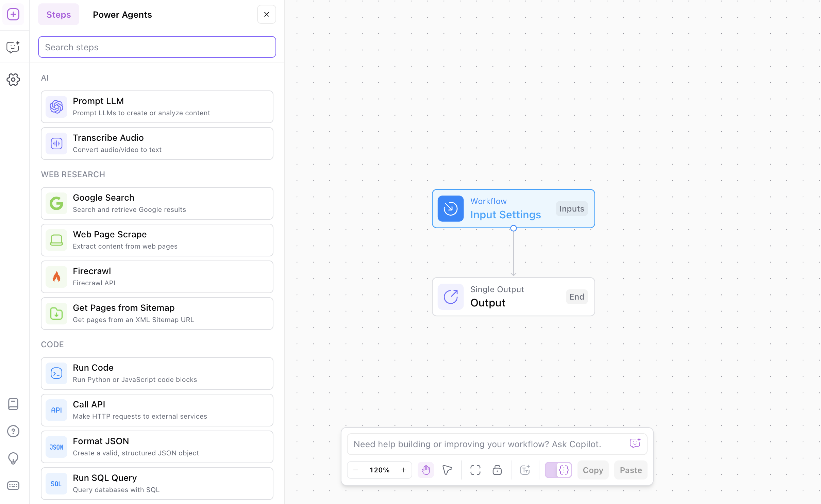The image size is (821, 504).
Task: Open keyboard shortcuts from the sidebar
Action: (x=13, y=486)
